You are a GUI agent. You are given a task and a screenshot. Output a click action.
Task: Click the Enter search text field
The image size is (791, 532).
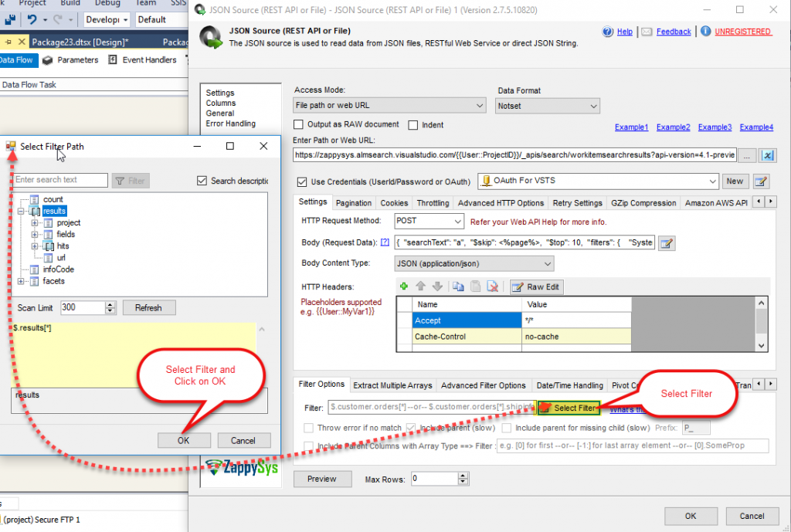point(61,180)
